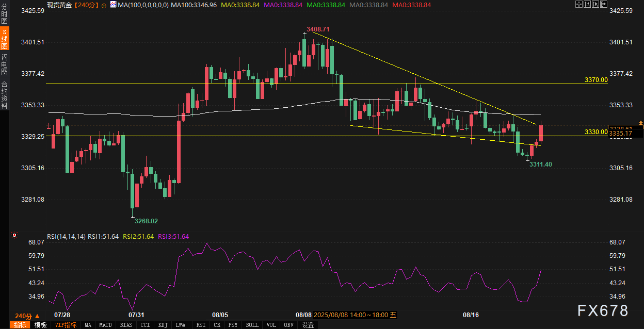644x329 pixels.
Task: Click the VIP指标 button
Action: pos(66,325)
